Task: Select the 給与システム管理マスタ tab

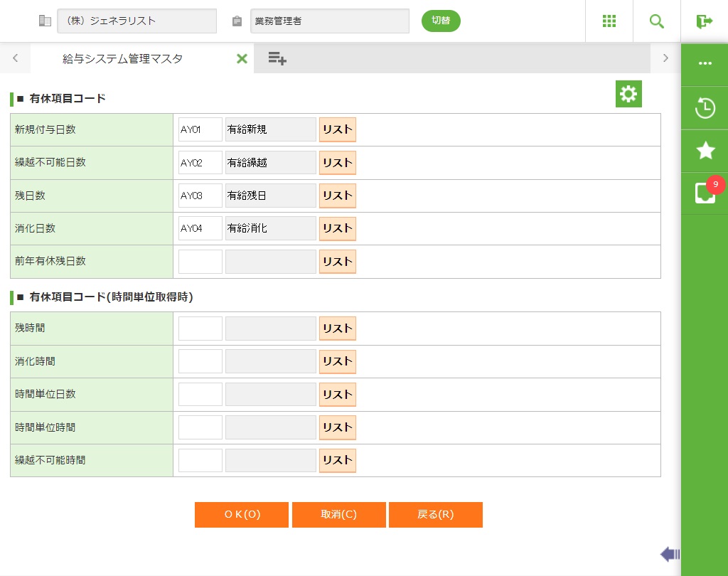Action: tap(122, 59)
